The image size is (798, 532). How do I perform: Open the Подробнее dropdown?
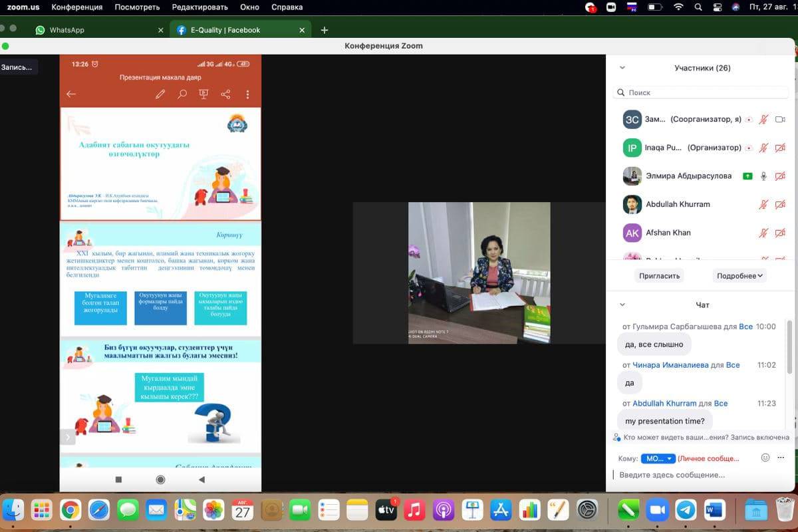739,275
